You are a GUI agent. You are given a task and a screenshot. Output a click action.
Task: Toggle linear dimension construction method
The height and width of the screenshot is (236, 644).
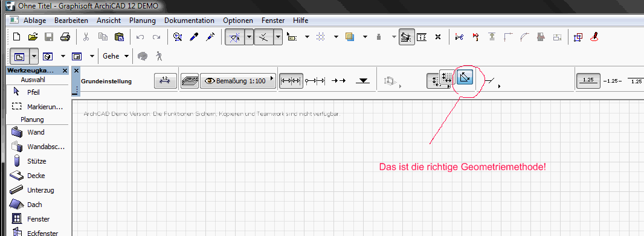coord(291,81)
